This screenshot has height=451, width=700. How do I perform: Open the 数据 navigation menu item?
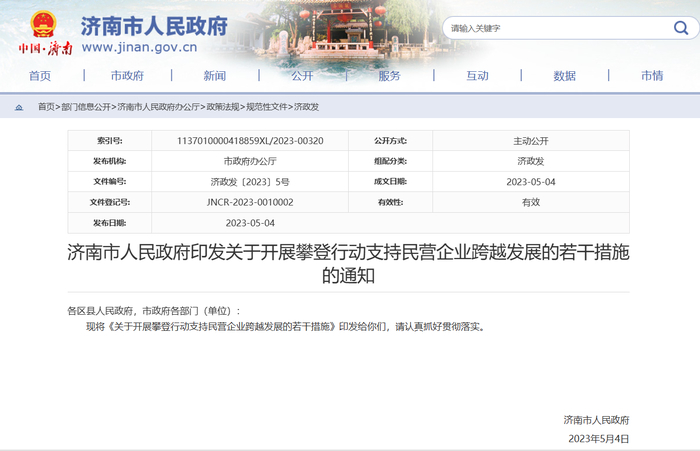565,76
